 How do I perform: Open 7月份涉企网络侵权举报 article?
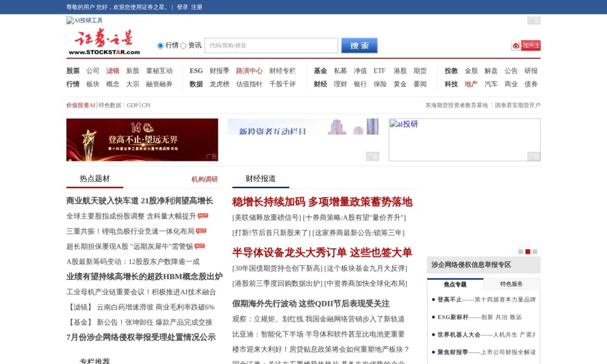point(141,337)
